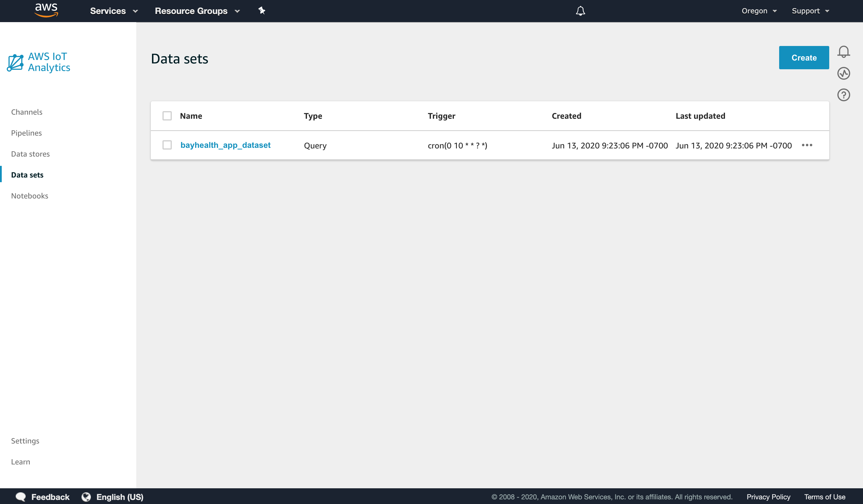Expand the Services dropdown menu
The image size is (863, 504).
[x=114, y=11]
